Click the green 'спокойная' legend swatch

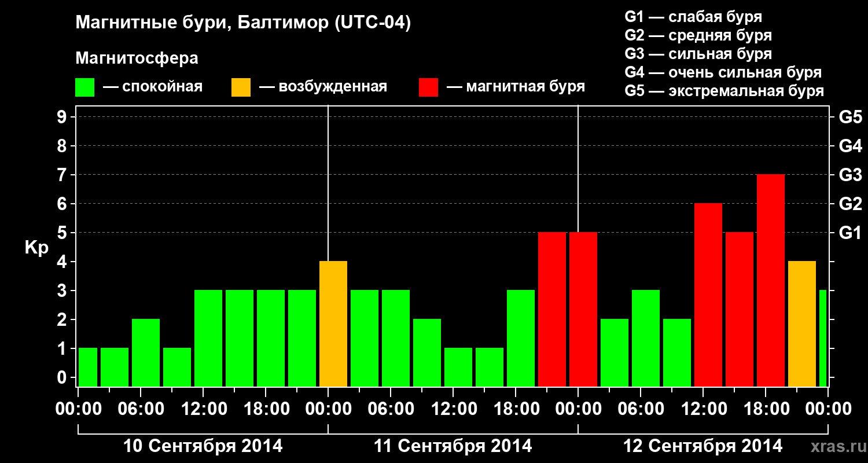coord(85,87)
